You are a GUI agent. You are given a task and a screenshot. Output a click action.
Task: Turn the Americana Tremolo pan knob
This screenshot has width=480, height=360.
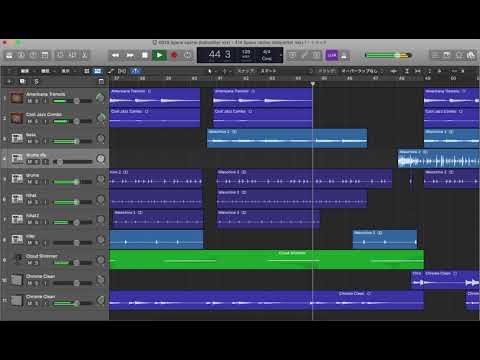(100, 98)
